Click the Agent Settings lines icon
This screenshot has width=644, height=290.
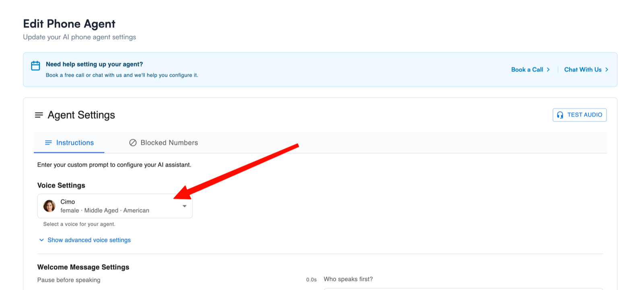[39, 115]
